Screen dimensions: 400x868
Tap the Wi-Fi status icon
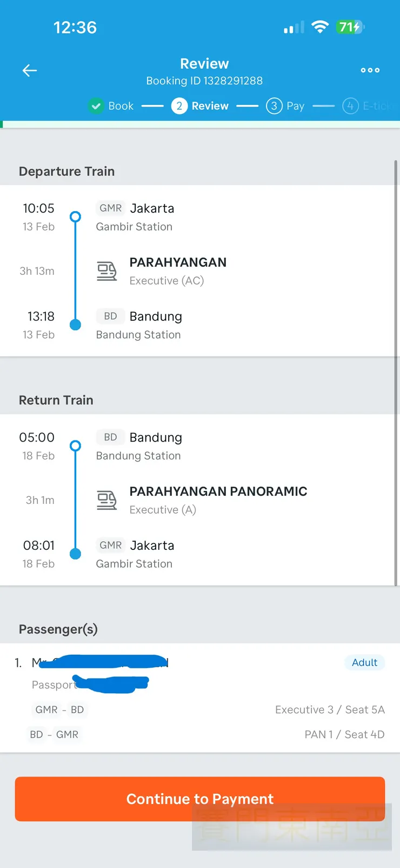pyautogui.click(x=320, y=27)
